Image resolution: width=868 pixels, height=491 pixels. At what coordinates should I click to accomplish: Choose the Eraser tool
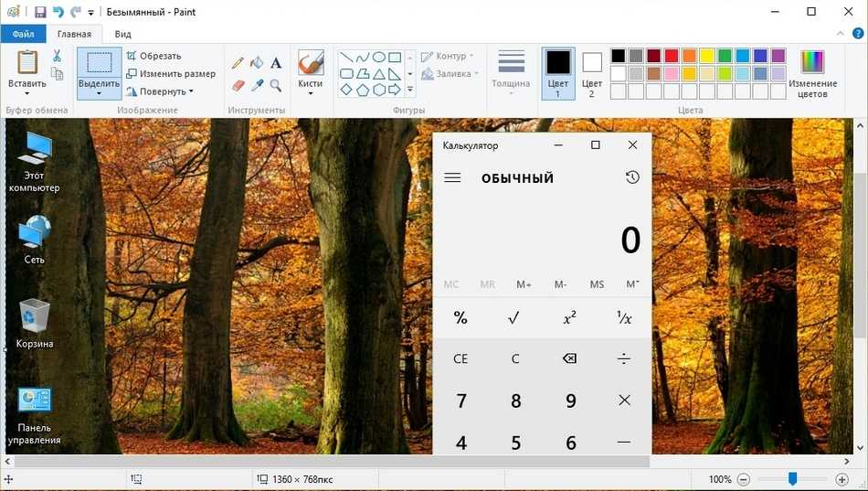[238, 85]
